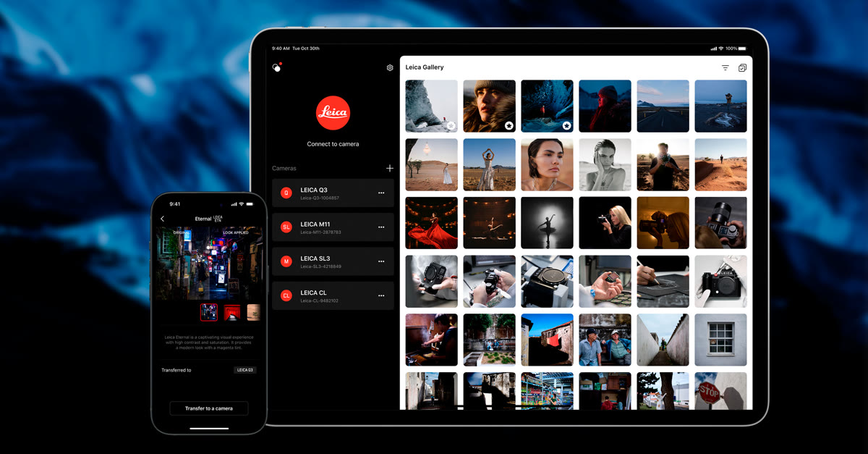Toggle favorite star on blue ice cave photo
This screenshot has width=868, height=454.
tap(567, 125)
